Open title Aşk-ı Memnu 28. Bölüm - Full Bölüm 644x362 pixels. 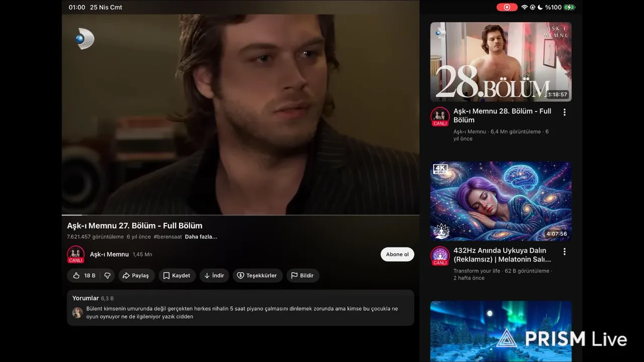[502, 116]
